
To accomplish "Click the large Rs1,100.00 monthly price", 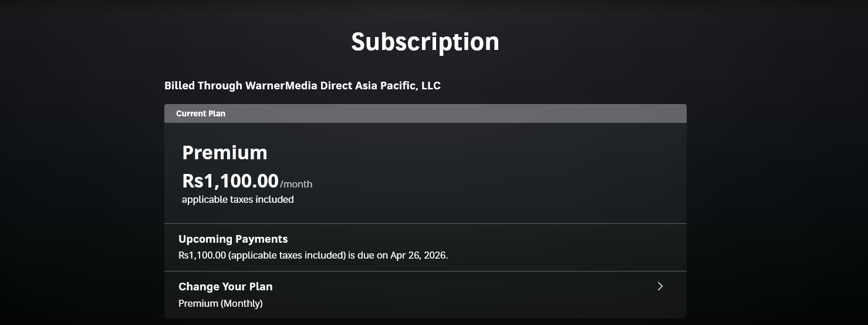I will click(230, 180).
